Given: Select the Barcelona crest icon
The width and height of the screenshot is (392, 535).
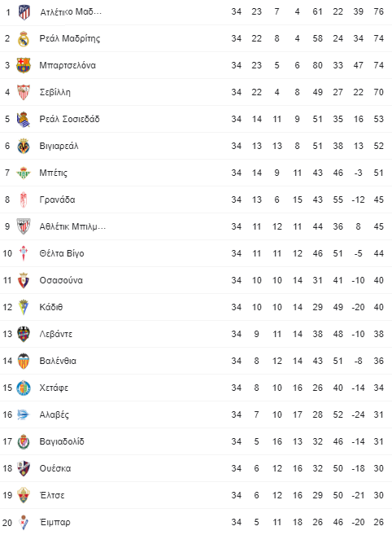Looking at the screenshot, I should tap(24, 65).
